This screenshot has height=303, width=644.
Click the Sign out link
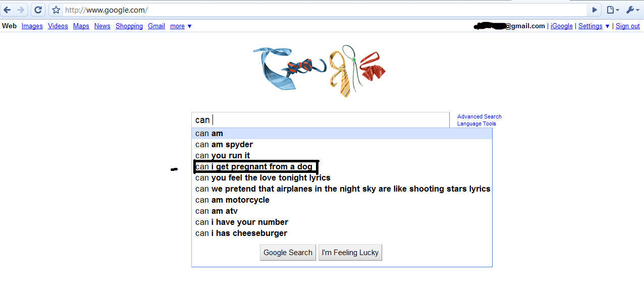[628, 26]
